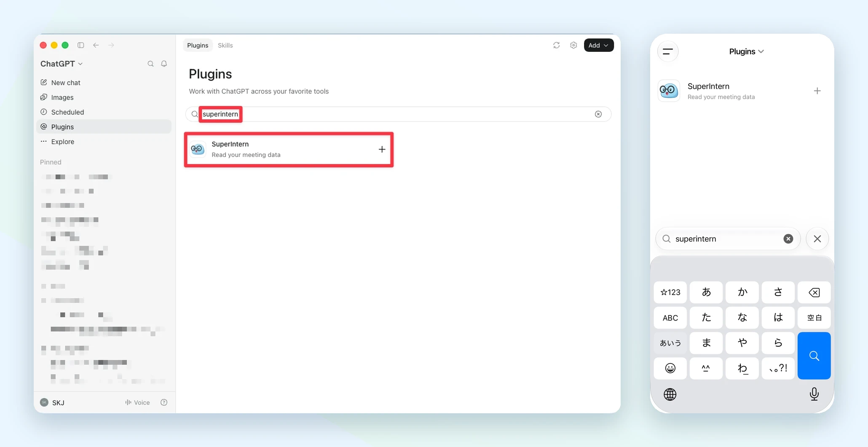
Task: Expand the ChatGPT model dropdown
Action: [x=62, y=64]
